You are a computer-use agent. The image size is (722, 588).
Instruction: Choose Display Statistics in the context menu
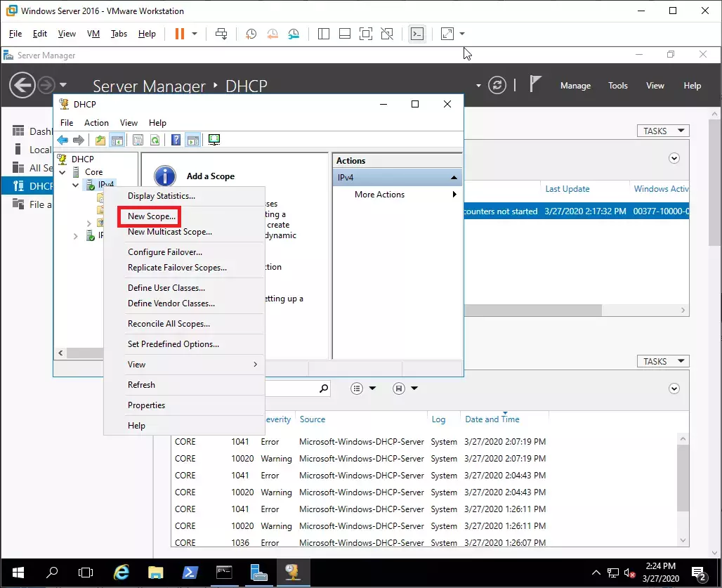point(161,196)
